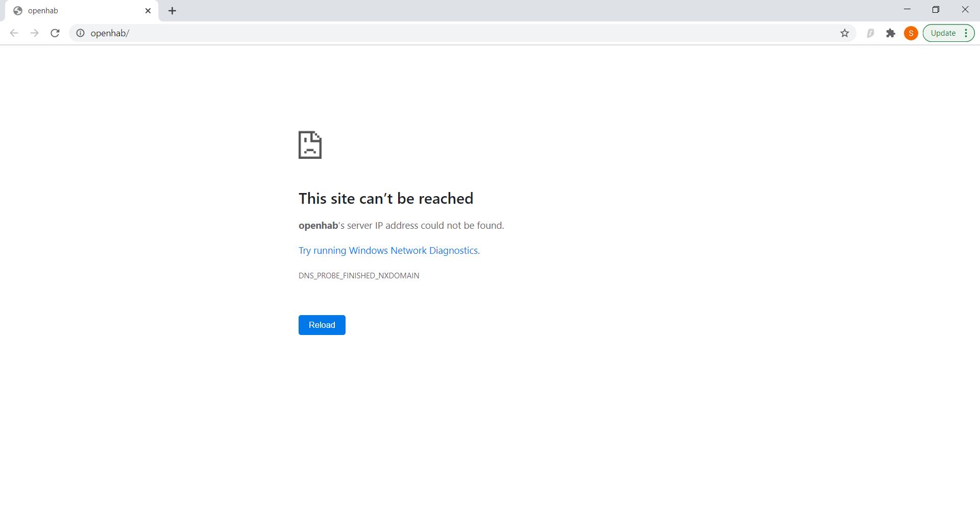Screen dimensions: 980x526
Task: Click the blue Reload button
Action: point(322,325)
